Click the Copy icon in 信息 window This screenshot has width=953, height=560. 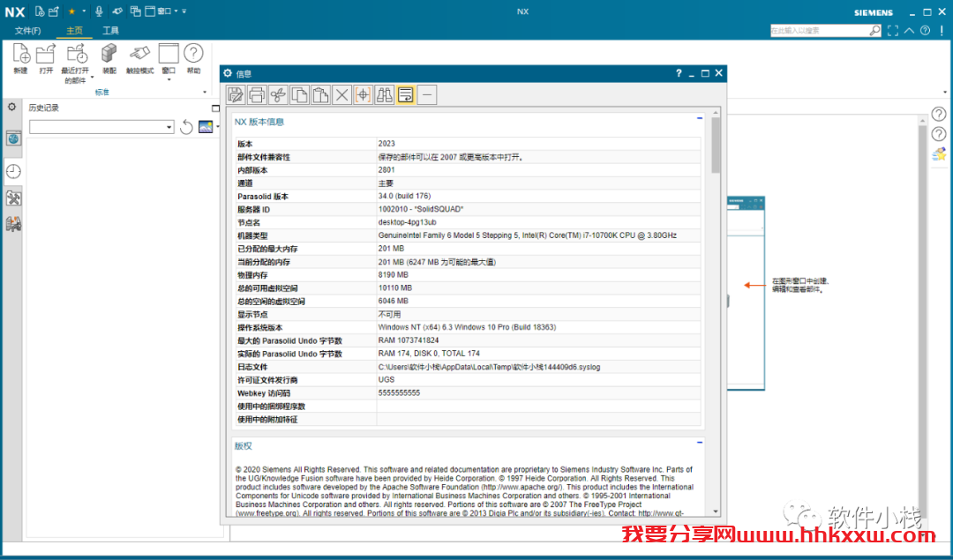coord(299,94)
